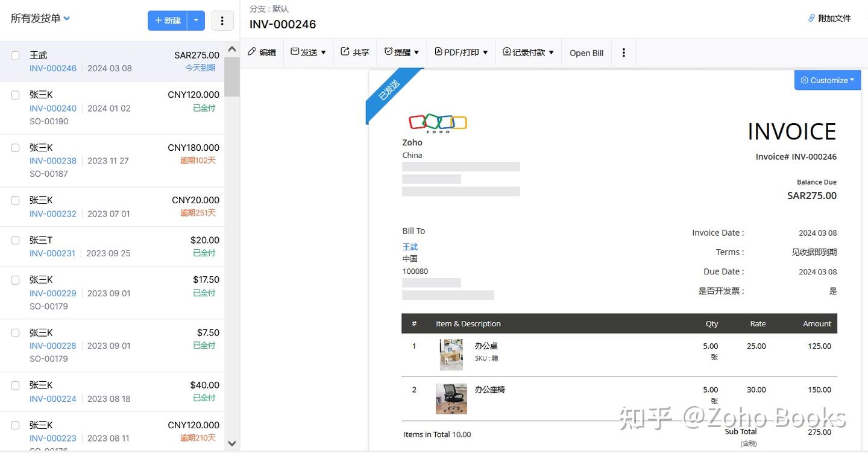Open invoice link INV-000232
The height and width of the screenshot is (453, 868).
pos(52,214)
